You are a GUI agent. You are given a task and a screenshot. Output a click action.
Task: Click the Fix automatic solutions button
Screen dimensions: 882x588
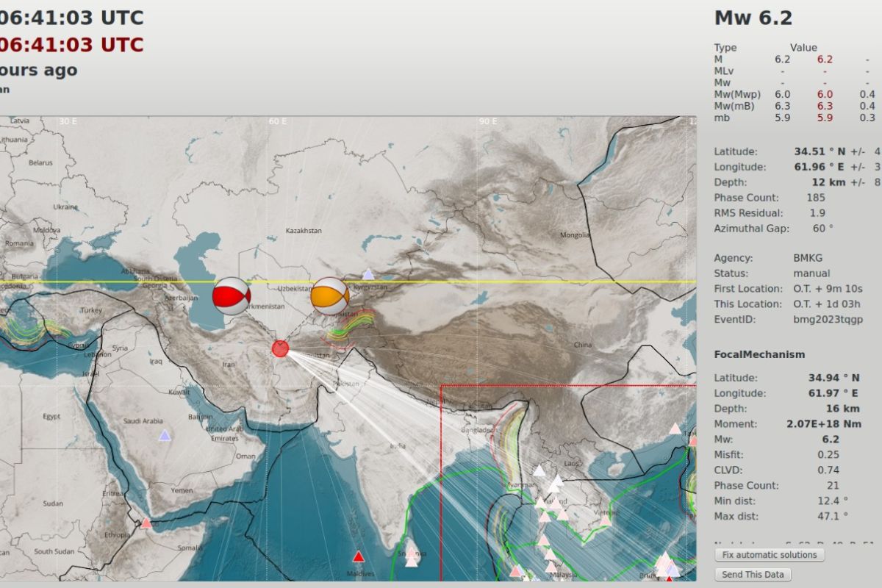(x=770, y=555)
